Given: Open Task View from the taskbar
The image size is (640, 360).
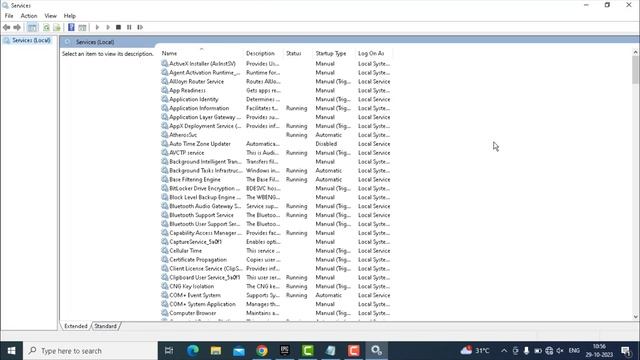Looking at the screenshot, I should click(x=169, y=351).
